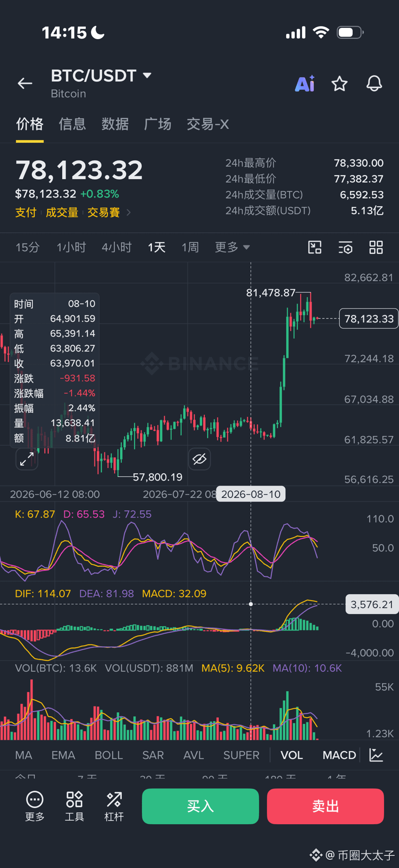This screenshot has width=399, height=868.
Task: Tap the +0.83% change percentage
Action: click(100, 194)
